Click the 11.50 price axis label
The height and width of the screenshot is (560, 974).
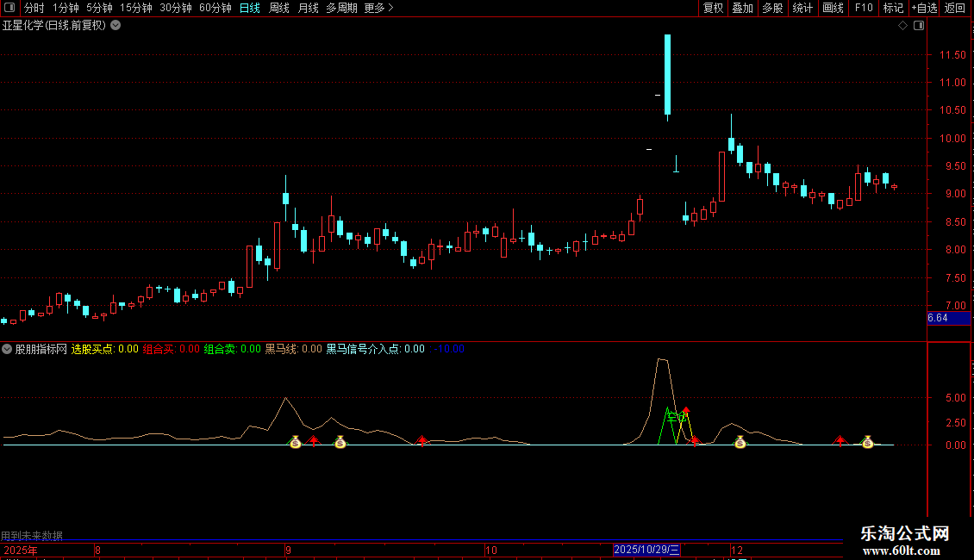[x=952, y=55]
